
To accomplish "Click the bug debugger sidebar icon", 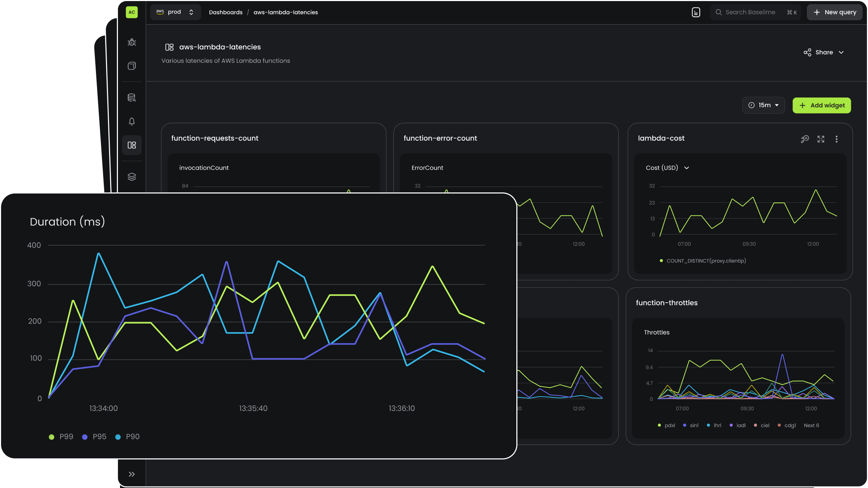I will pyautogui.click(x=132, y=42).
